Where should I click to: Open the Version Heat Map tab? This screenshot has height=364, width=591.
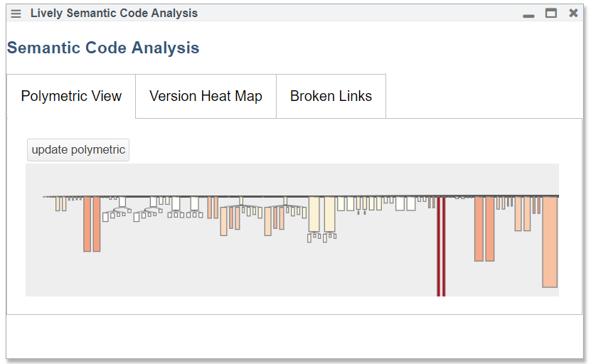pos(206,97)
